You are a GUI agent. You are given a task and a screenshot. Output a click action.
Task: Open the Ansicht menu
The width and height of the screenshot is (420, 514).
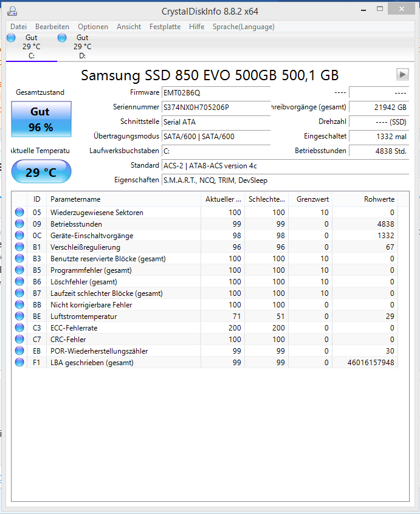click(128, 27)
